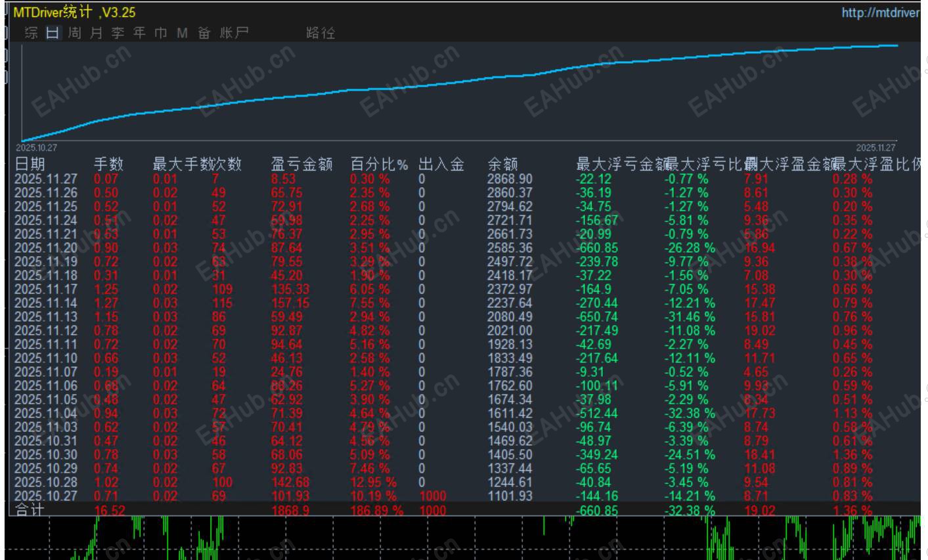The width and height of the screenshot is (928, 560).
Task: Select the 2025.11.20 date cell
Action: tap(46, 248)
